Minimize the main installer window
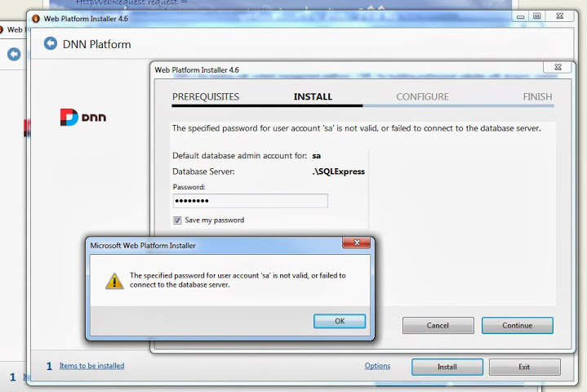The width and height of the screenshot is (587, 392). coord(520,16)
